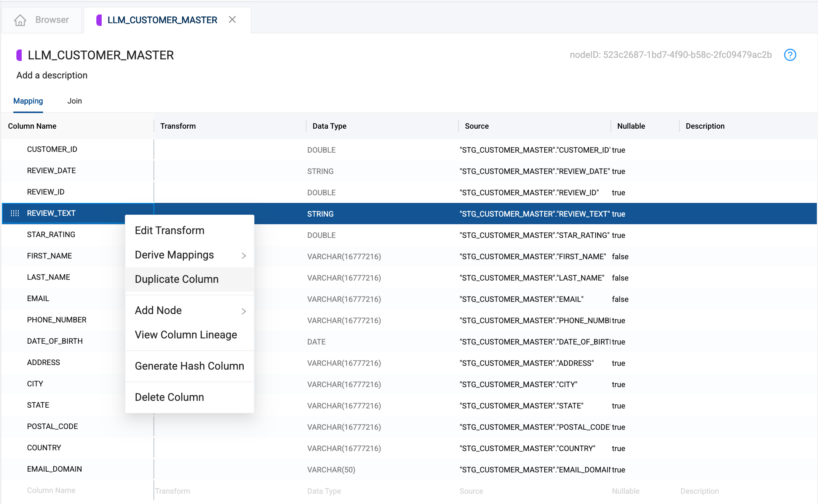
Task: Select the CUSTOMER_ID column row
Action: [52, 149]
